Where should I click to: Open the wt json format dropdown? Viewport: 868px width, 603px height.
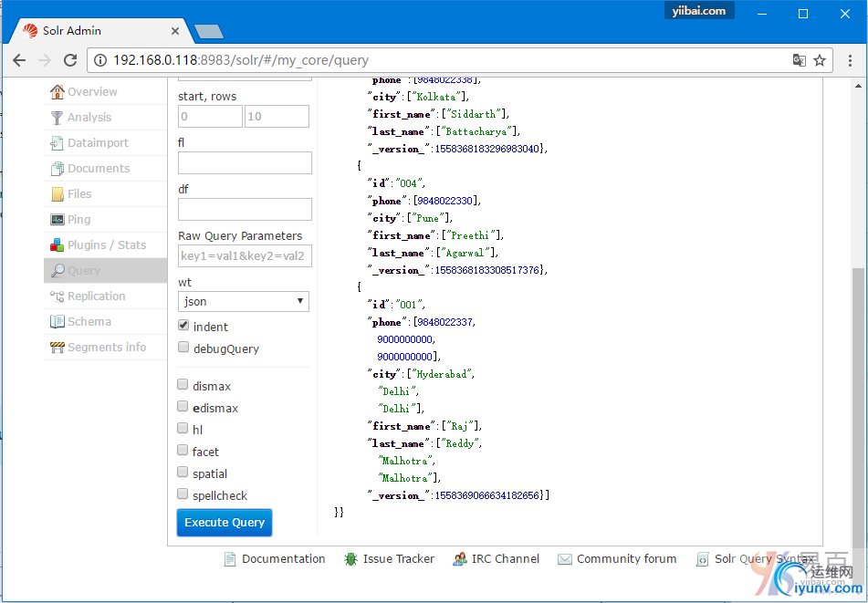244,301
